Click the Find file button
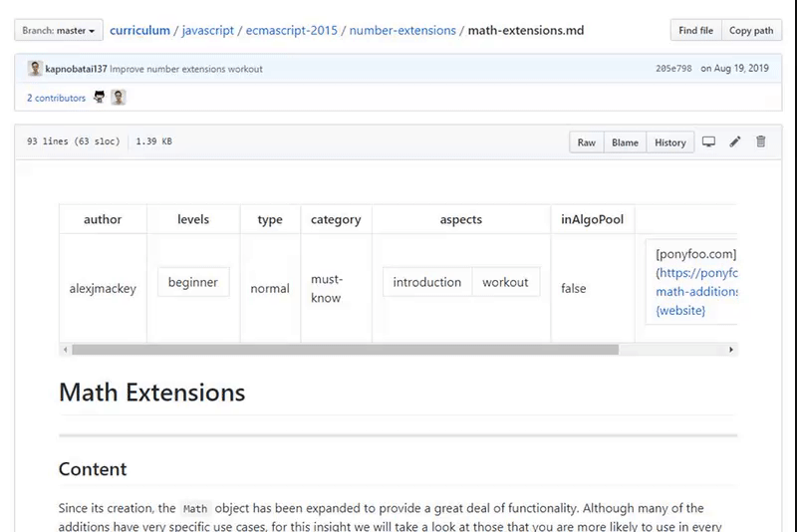Viewport: 797px width, 532px height. click(x=695, y=31)
